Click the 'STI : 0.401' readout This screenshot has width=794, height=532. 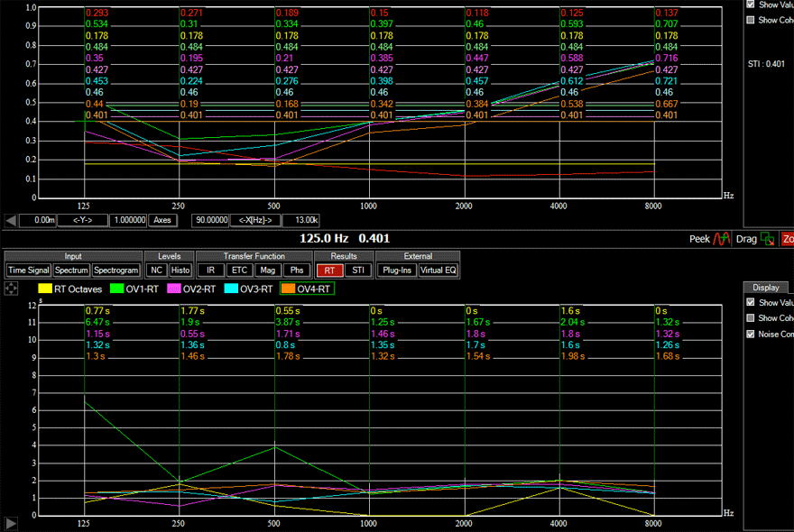click(766, 64)
